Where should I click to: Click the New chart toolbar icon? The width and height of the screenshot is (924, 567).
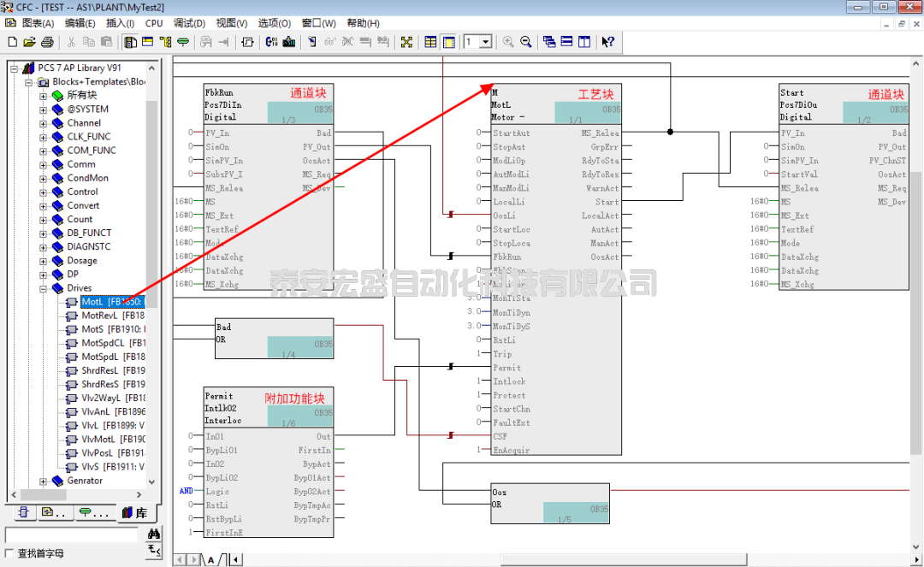pyautogui.click(x=12, y=42)
